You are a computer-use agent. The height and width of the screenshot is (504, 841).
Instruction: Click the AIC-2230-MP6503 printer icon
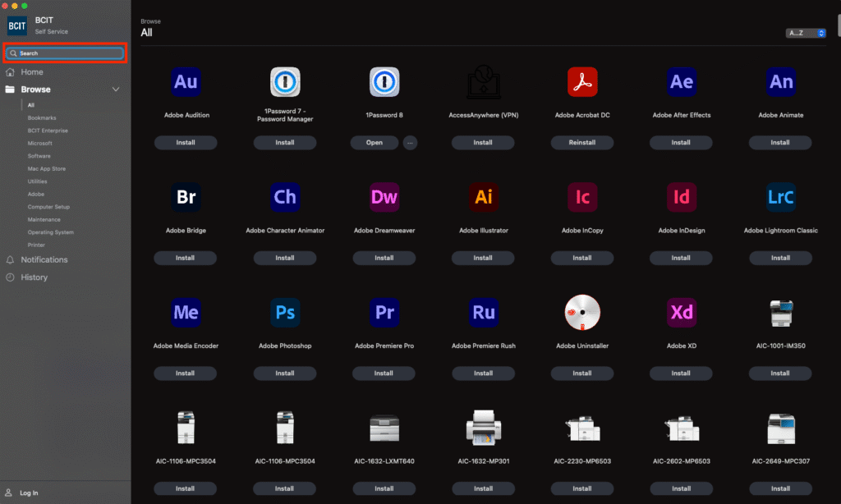582,428
